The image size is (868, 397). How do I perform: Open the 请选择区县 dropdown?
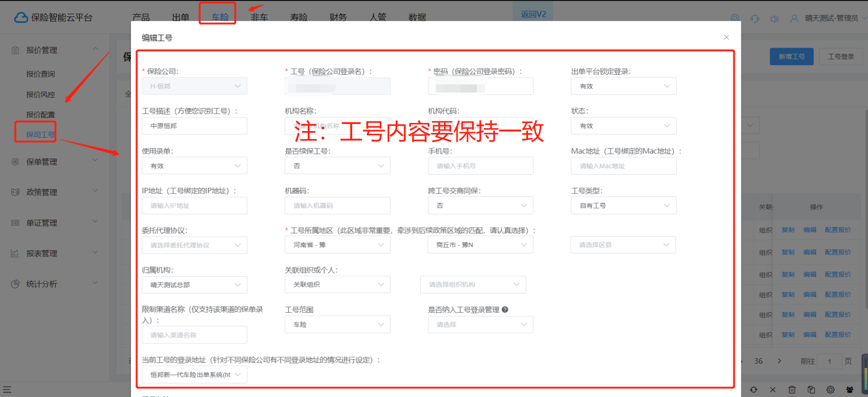(623, 245)
